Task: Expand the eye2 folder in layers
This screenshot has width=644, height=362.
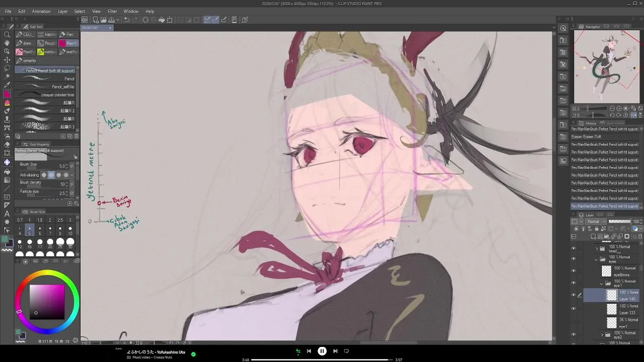Action: [x=602, y=334]
